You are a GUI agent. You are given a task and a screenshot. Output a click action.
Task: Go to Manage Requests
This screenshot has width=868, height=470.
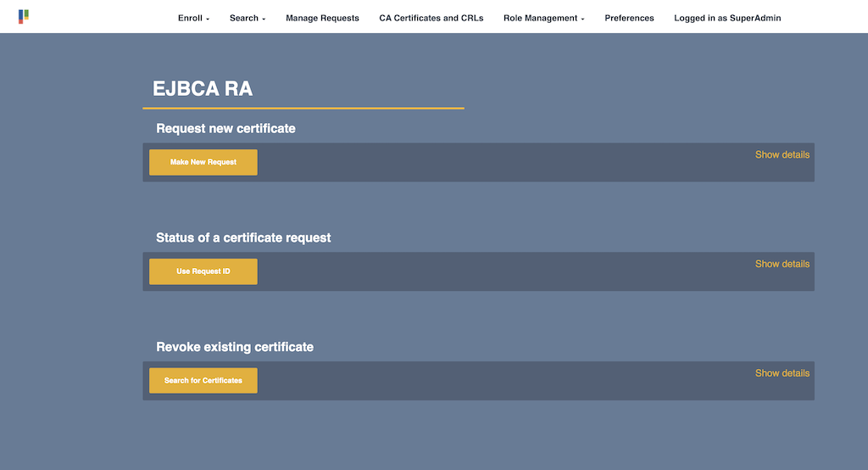(x=322, y=18)
